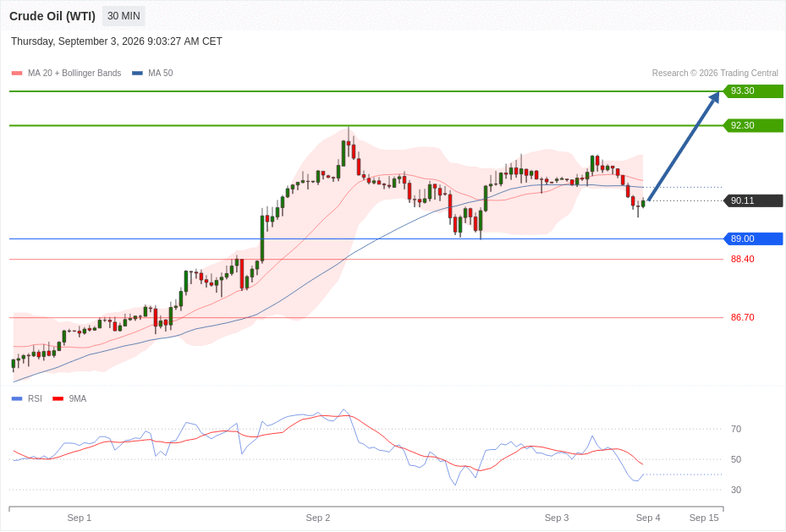The image size is (786, 532).
Task: Click the 92.30 green resistance price tag
Action: click(753, 125)
